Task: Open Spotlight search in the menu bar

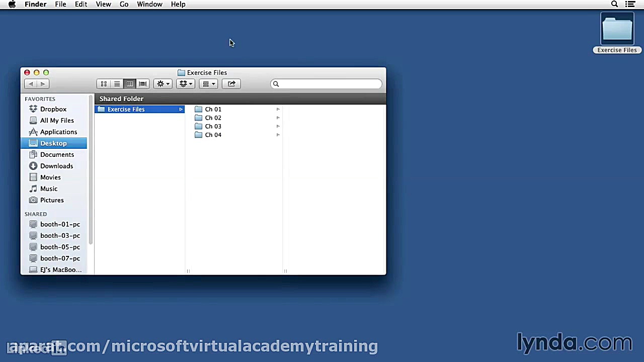Action: tap(614, 4)
